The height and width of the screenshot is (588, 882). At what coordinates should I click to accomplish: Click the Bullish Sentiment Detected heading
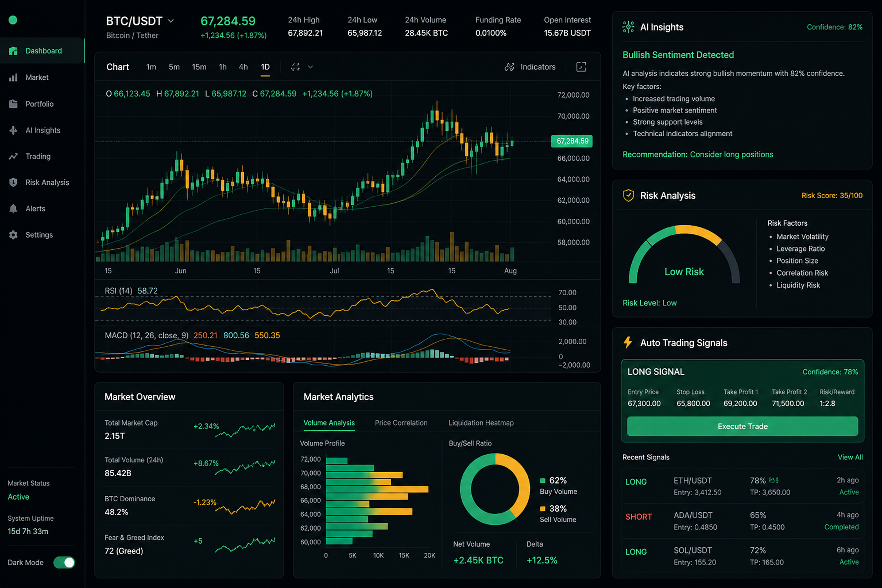coord(678,55)
